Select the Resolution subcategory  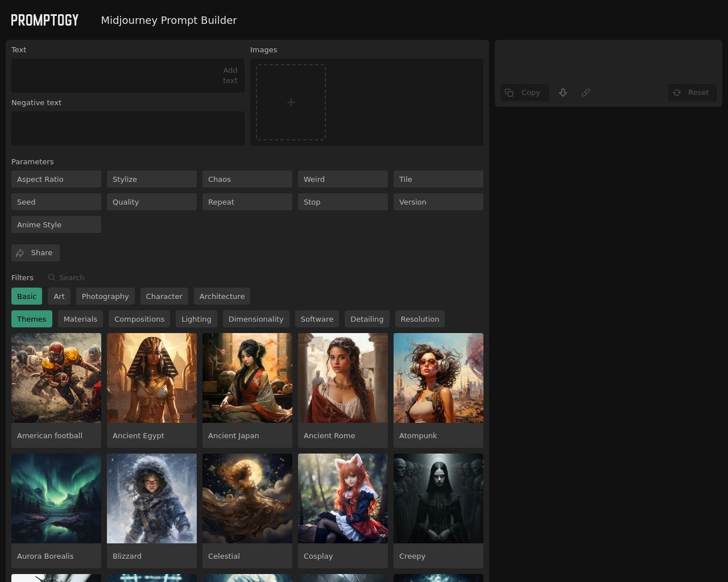(420, 319)
